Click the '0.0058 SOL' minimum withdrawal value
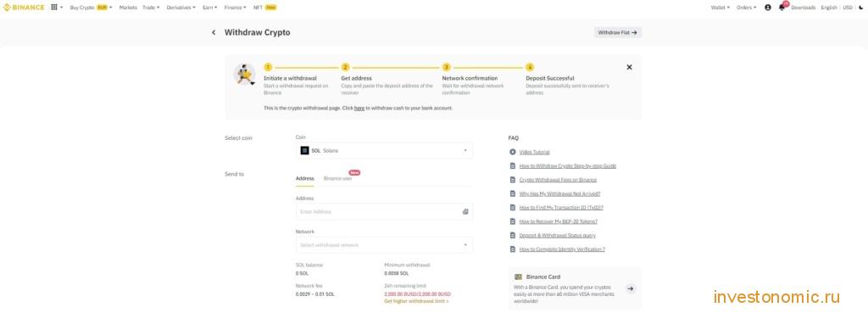 coord(397,273)
